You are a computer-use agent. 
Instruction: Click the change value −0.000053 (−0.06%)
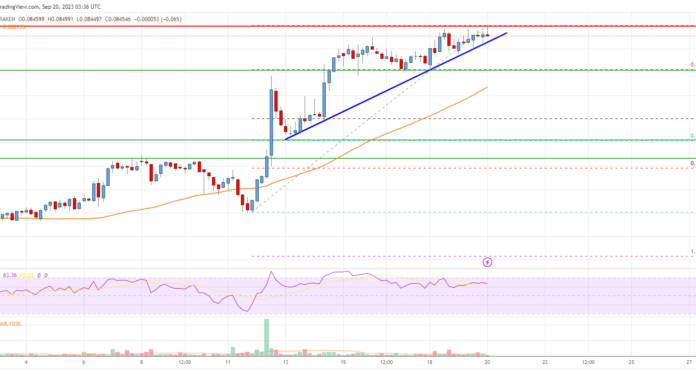(158, 19)
